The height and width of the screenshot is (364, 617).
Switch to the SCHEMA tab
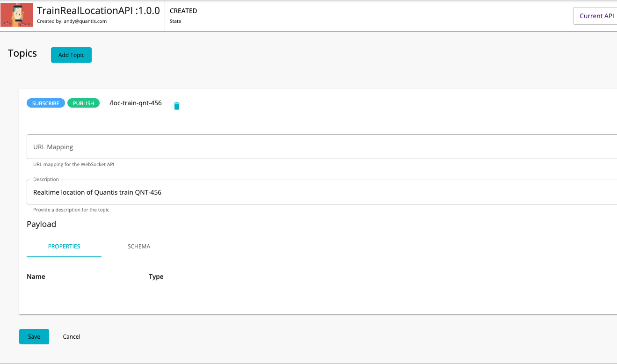click(x=139, y=246)
